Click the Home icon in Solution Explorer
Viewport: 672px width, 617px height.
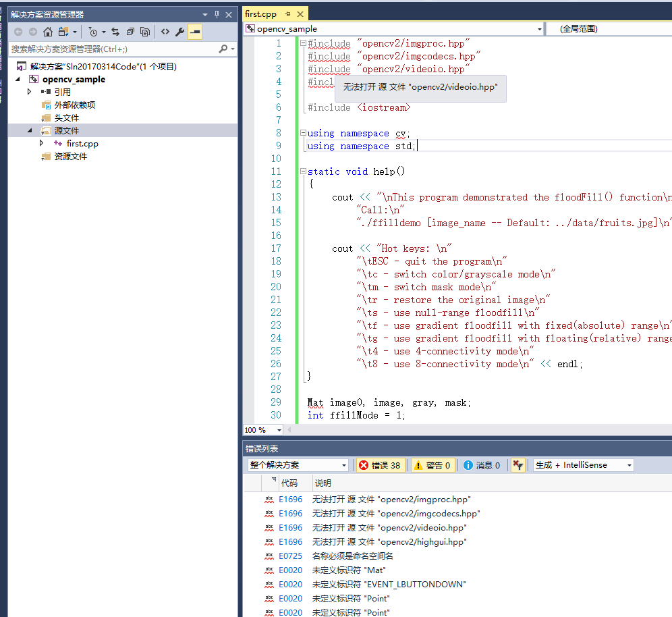point(48,32)
